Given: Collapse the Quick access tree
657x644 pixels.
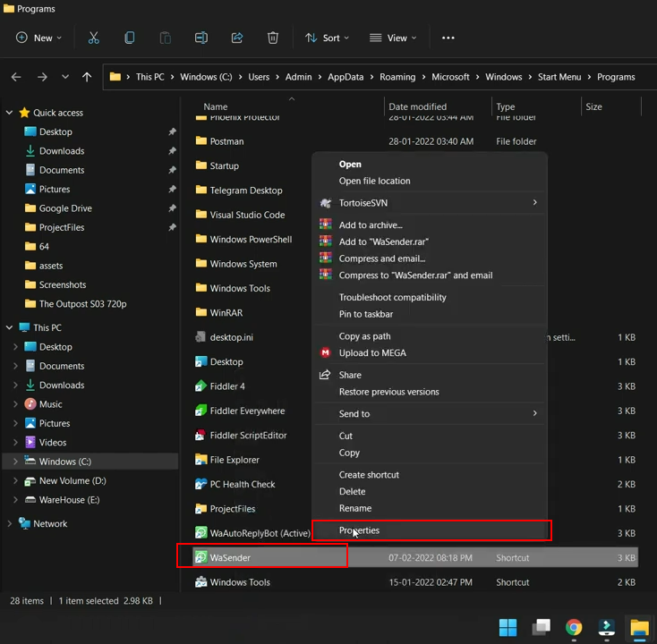Looking at the screenshot, I should point(9,113).
